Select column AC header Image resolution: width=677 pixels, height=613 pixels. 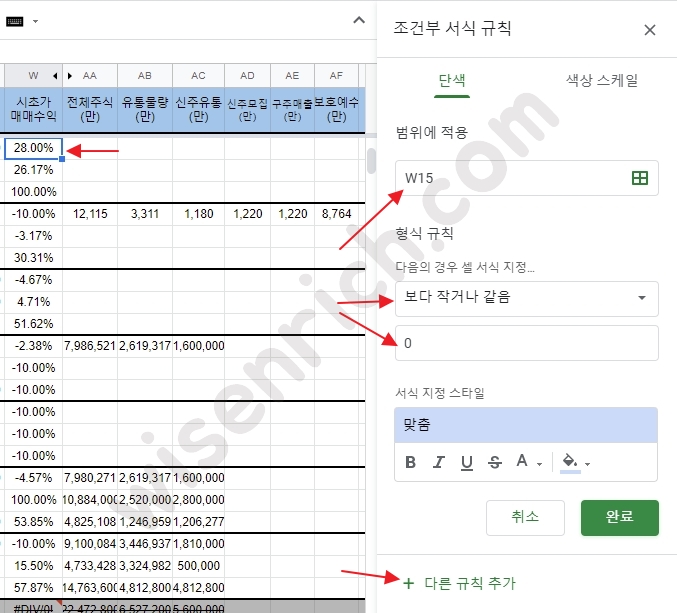click(x=198, y=76)
